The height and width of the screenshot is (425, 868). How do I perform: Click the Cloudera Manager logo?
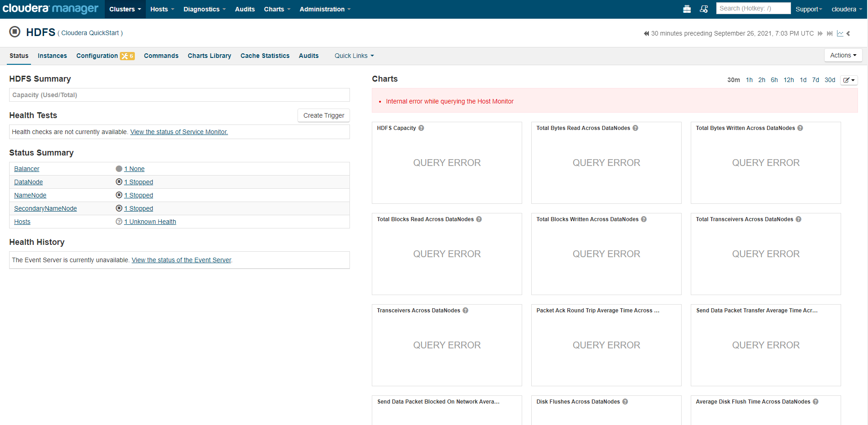click(x=51, y=9)
